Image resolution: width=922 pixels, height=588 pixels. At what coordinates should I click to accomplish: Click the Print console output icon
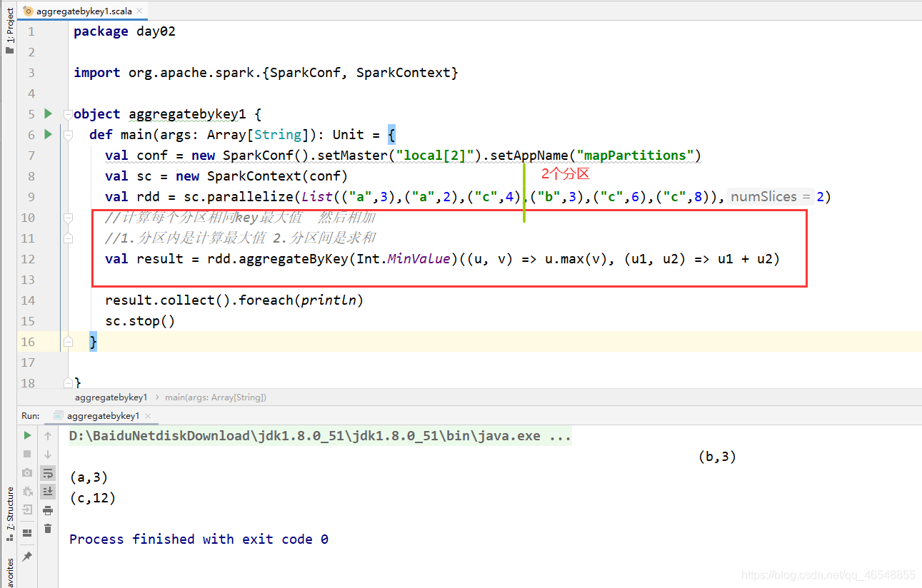click(48, 510)
